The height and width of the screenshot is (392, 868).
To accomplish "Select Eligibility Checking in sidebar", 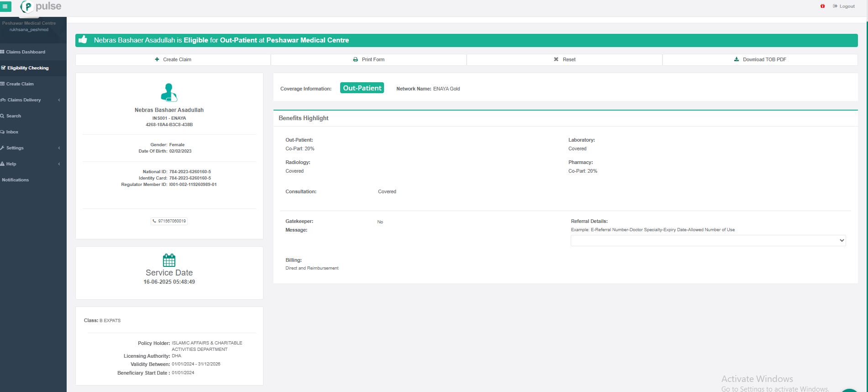I will click(x=27, y=68).
